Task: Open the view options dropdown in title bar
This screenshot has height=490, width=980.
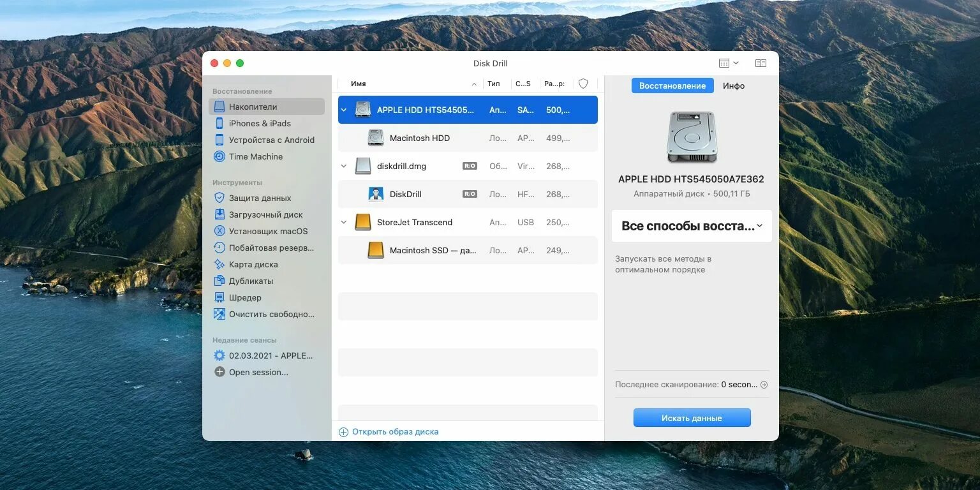Action: point(729,63)
